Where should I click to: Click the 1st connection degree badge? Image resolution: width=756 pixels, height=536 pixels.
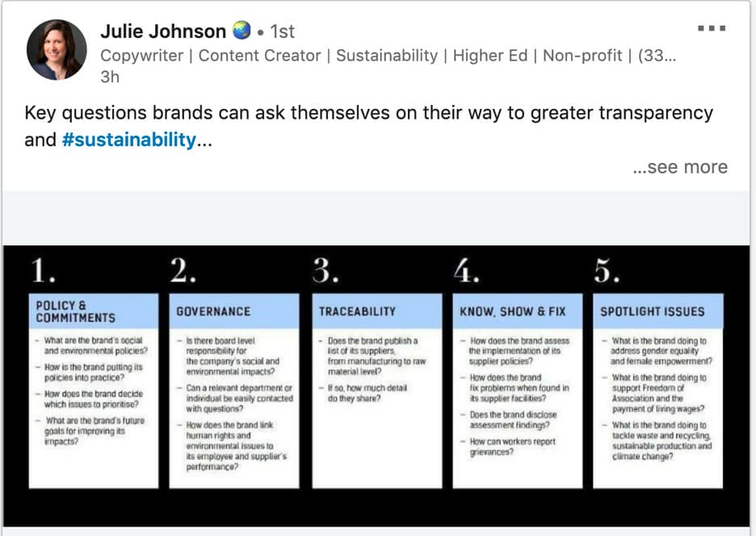tap(282, 31)
